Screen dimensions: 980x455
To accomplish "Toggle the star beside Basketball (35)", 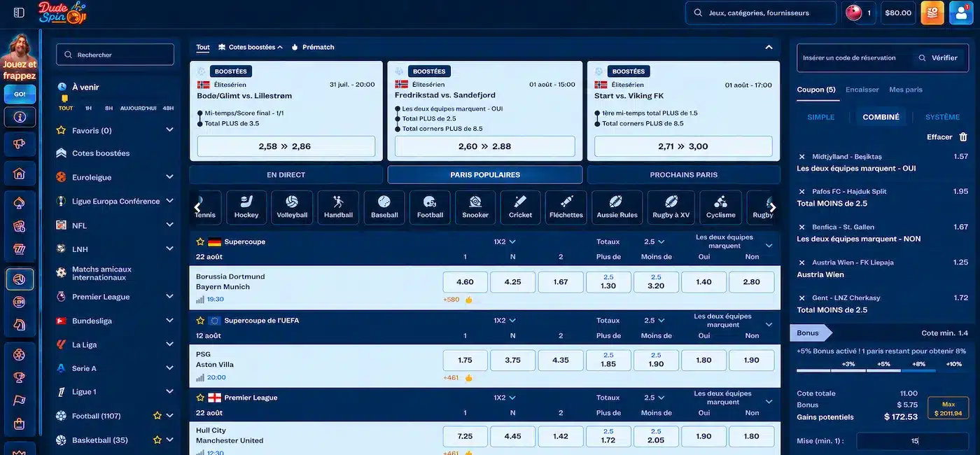I will 157,440.
